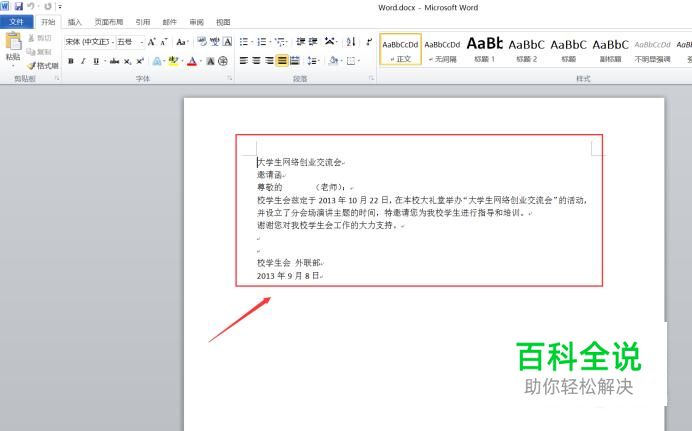Open the Bullets library dropdown arrow
The width and height of the screenshot is (692, 431).
(x=252, y=42)
